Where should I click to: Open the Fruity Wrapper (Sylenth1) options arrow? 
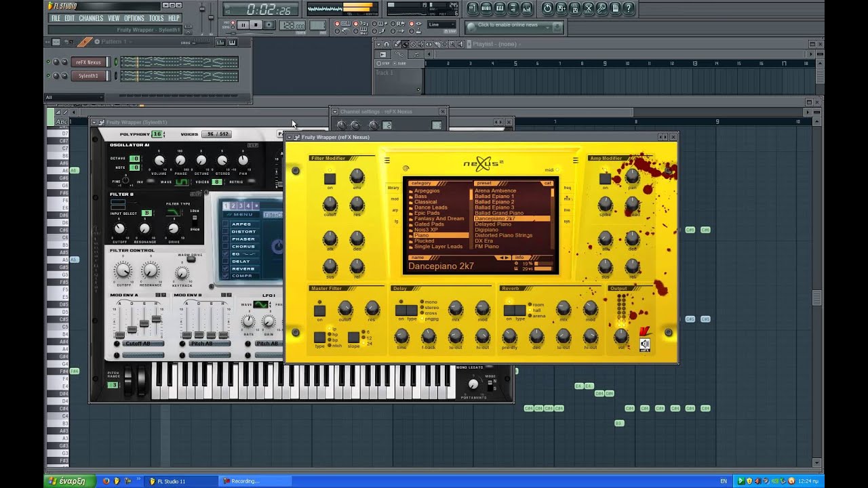tap(94, 122)
